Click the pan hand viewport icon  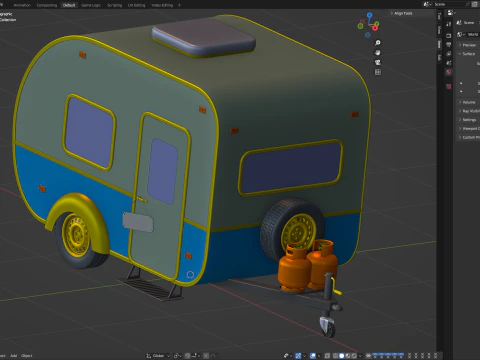[378, 53]
